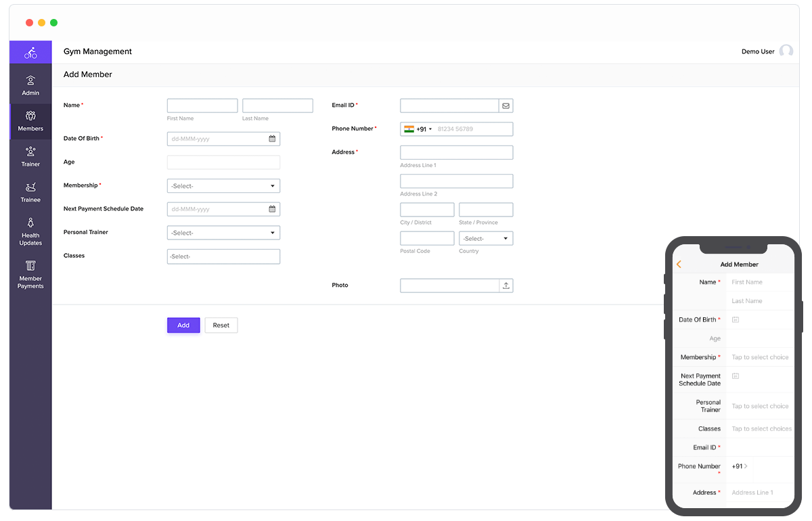Click the India flag in Phone Number

coord(409,129)
